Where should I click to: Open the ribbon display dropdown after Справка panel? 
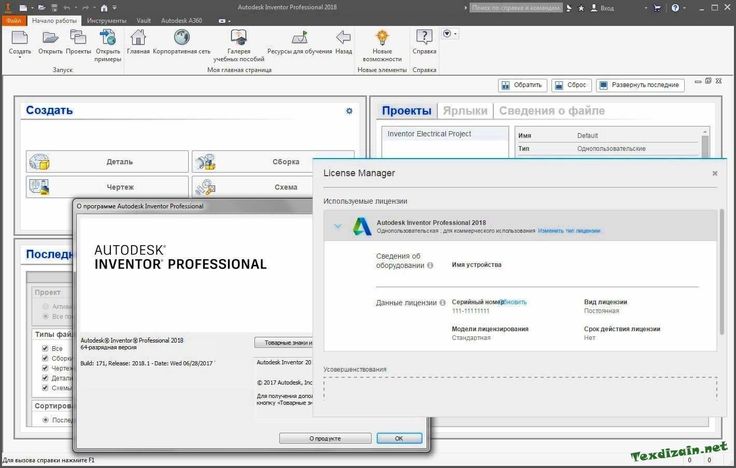click(x=449, y=34)
